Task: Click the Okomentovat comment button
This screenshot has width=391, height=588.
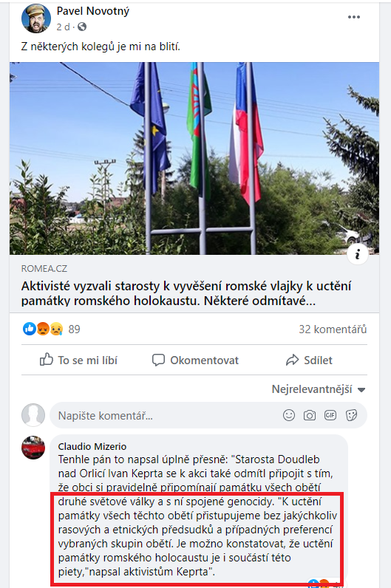Action: click(195, 360)
